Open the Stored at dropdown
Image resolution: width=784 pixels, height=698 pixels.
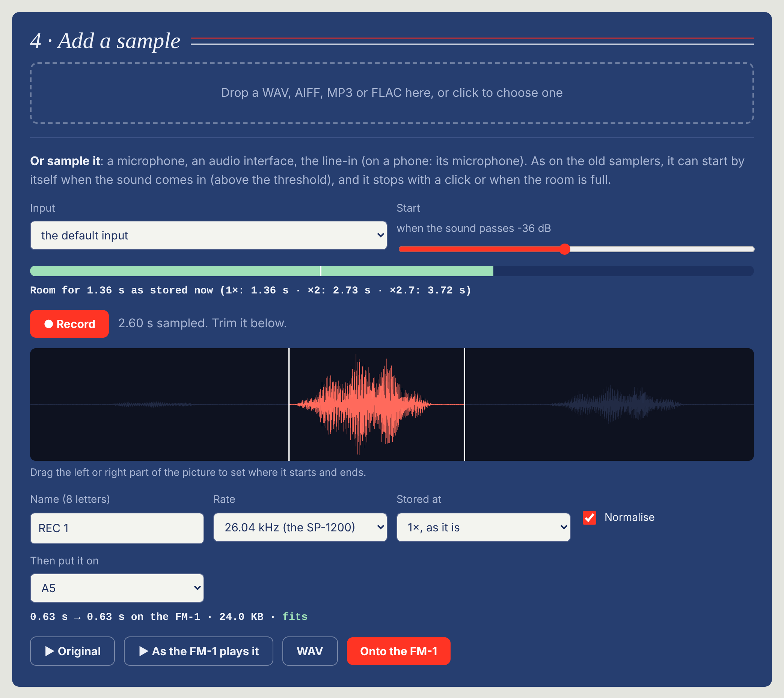click(483, 527)
